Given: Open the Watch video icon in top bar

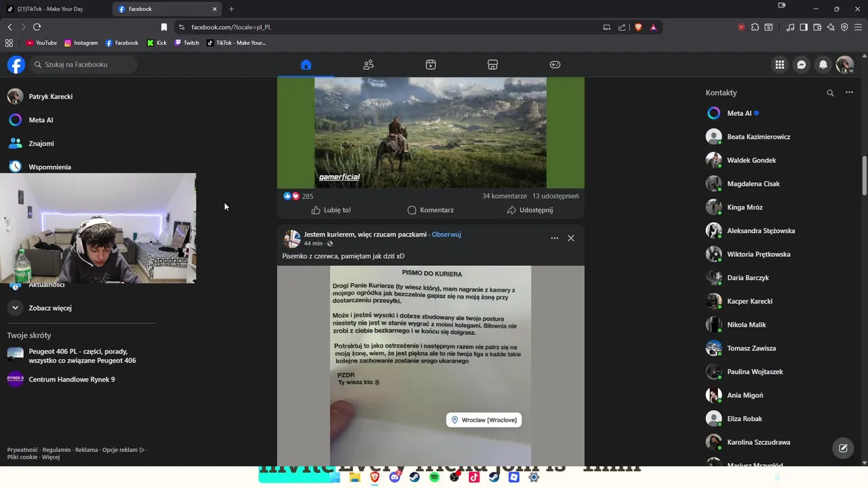Looking at the screenshot, I should coord(431,64).
